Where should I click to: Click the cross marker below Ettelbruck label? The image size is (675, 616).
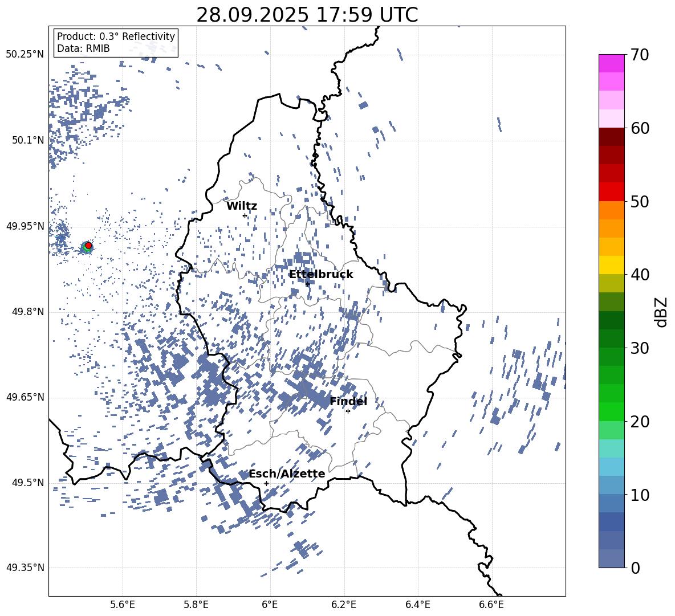tap(307, 284)
